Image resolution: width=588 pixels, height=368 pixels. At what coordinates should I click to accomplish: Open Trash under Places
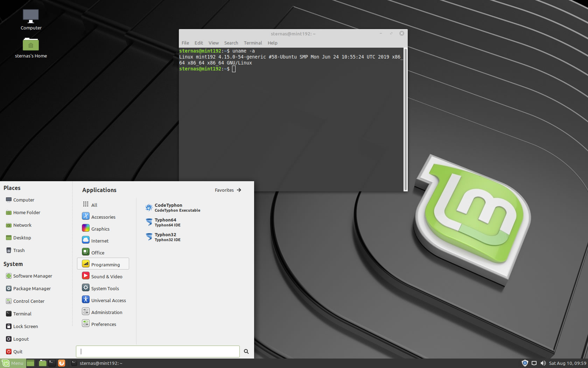(x=15, y=250)
